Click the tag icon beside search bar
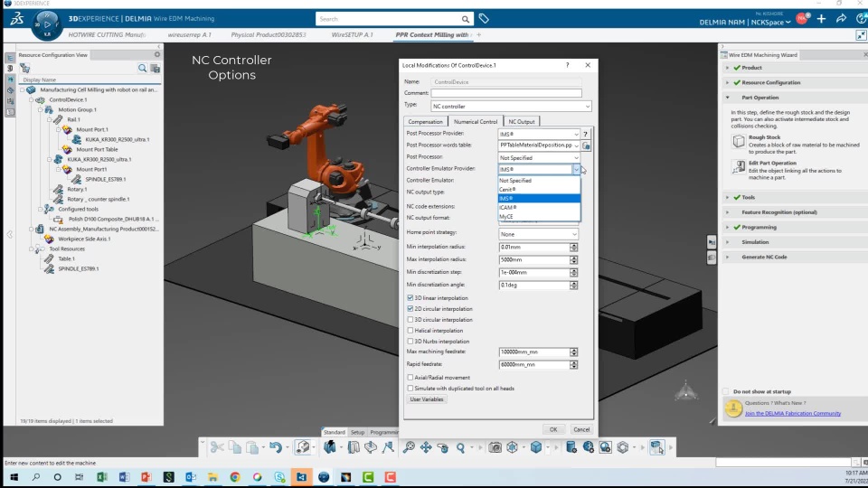 (x=484, y=18)
